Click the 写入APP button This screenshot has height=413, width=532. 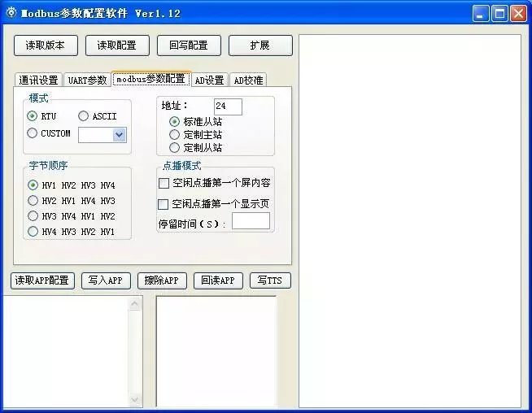[105, 280]
